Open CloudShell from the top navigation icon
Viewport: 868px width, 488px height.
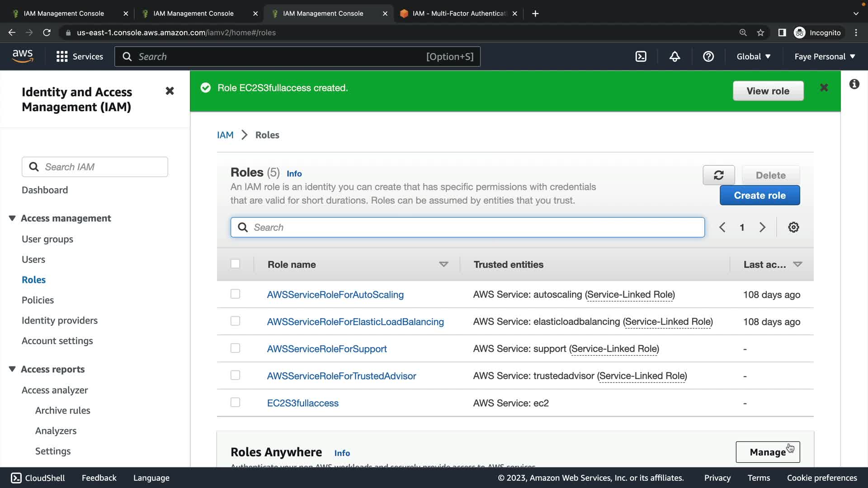pyautogui.click(x=641, y=56)
